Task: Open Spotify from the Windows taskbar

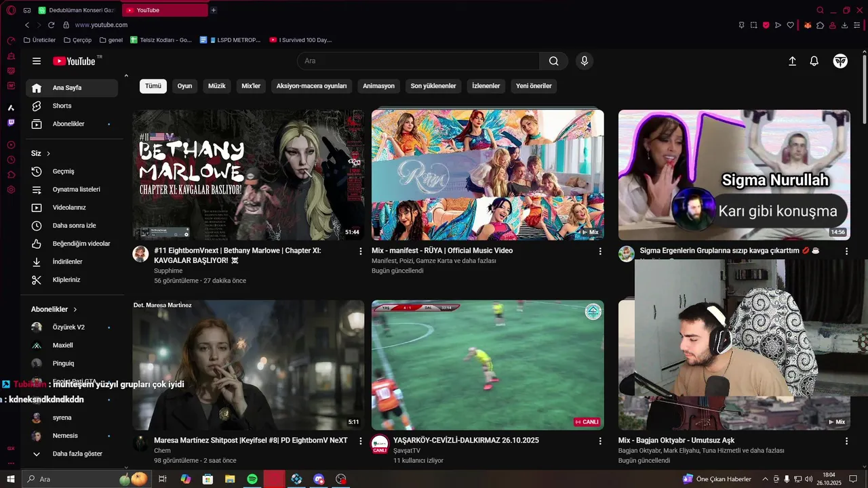Action: click(x=252, y=479)
